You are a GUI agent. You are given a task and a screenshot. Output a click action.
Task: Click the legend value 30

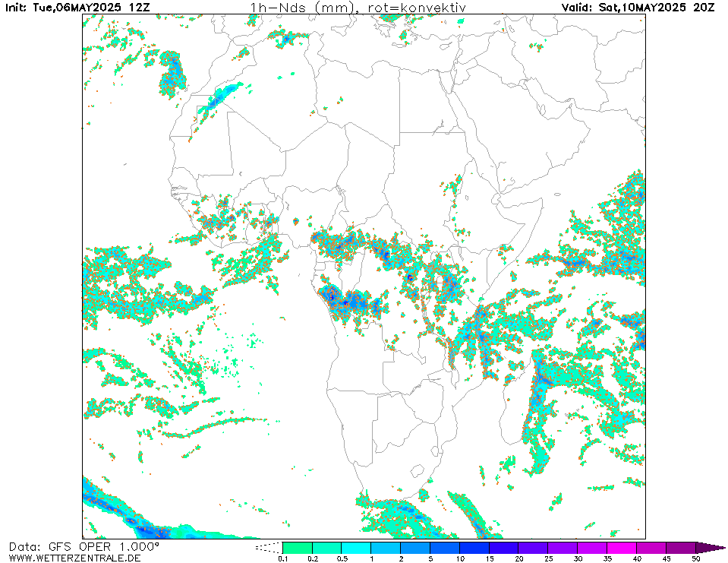point(578,558)
